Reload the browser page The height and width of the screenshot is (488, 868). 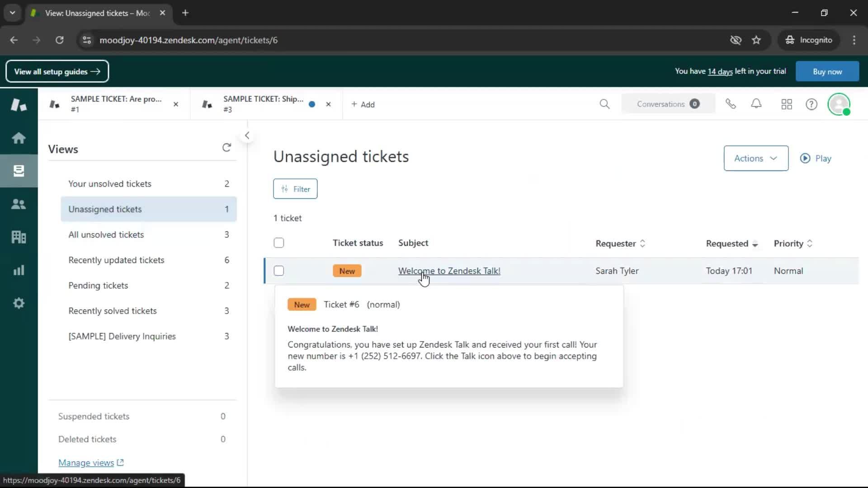point(59,40)
